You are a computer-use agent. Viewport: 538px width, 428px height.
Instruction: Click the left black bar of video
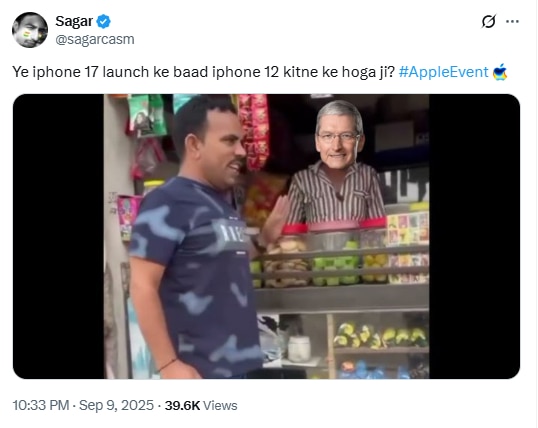[58, 236]
